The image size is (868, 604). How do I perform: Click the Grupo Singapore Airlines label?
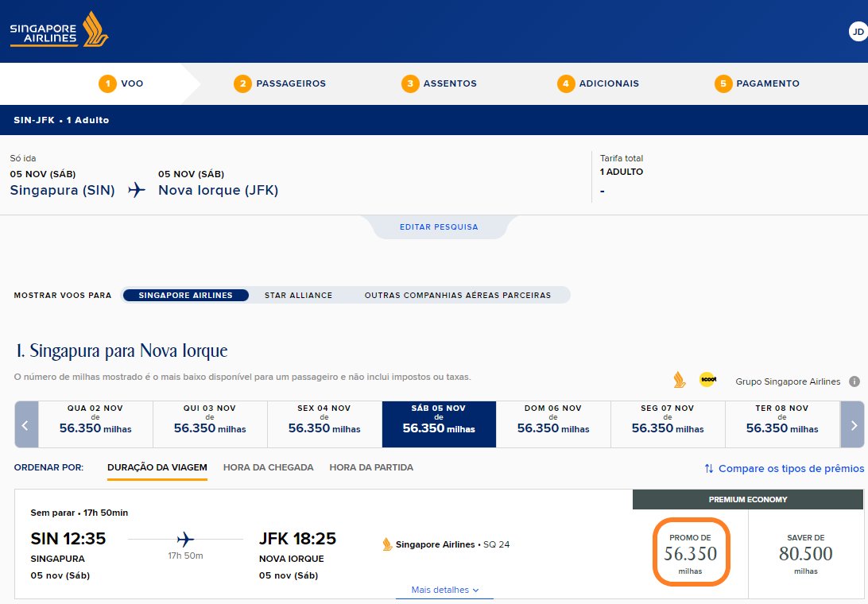(788, 381)
